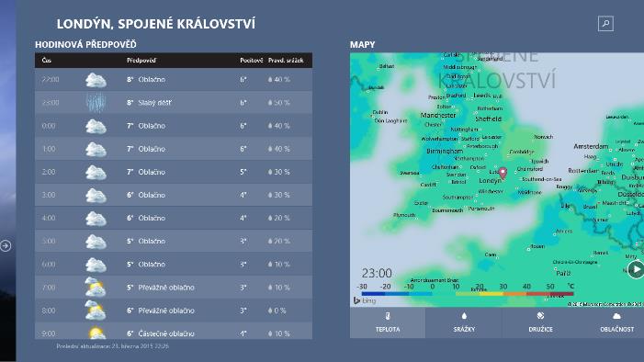Screen dimensions: 644x362
Task: Click the cloud icon in 1:00 row
Action: point(96,149)
